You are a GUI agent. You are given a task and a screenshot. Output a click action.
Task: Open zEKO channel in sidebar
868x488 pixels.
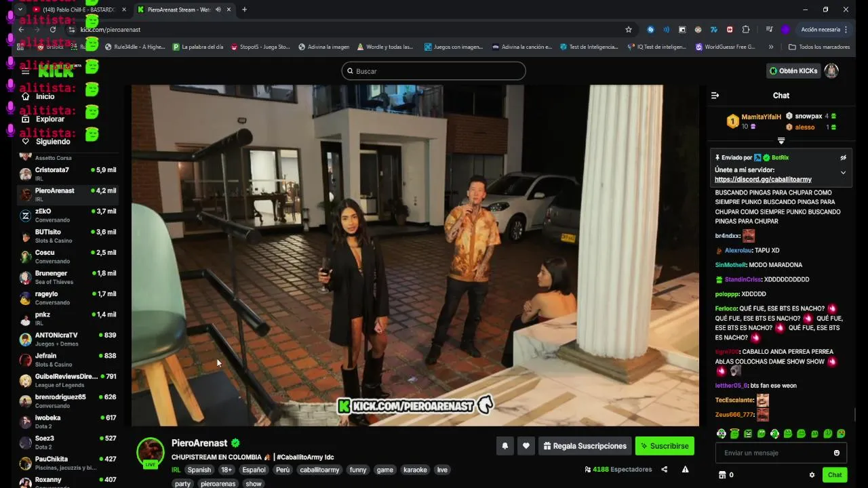(x=68, y=216)
